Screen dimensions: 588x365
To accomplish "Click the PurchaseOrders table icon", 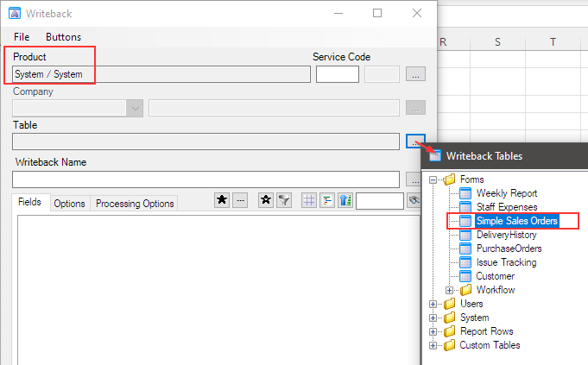I will click(x=465, y=249).
